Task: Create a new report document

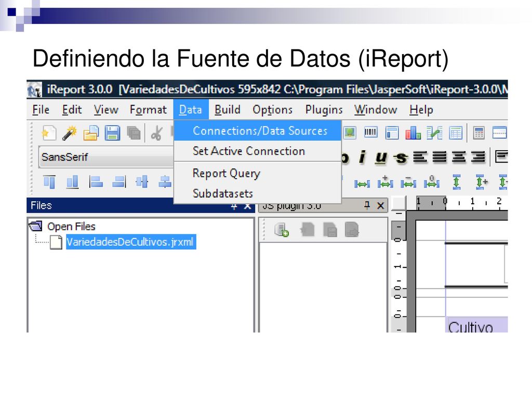Action: tap(49, 133)
